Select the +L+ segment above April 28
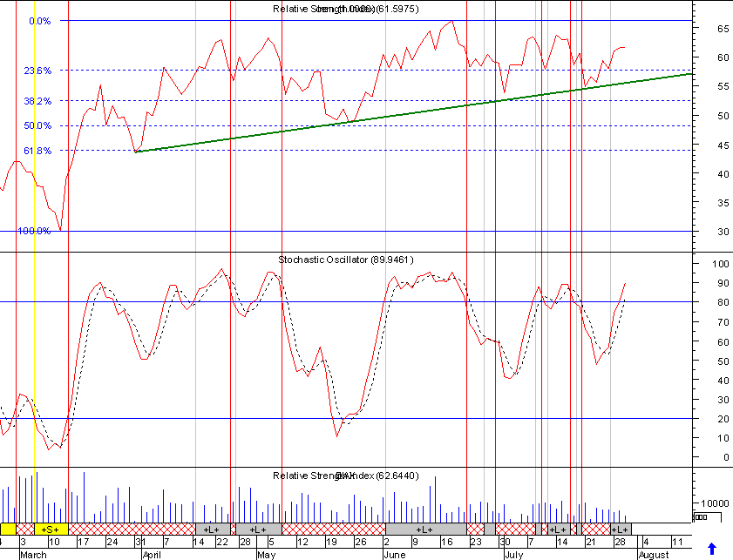Viewport: 733px width, 560px height. (x=259, y=530)
